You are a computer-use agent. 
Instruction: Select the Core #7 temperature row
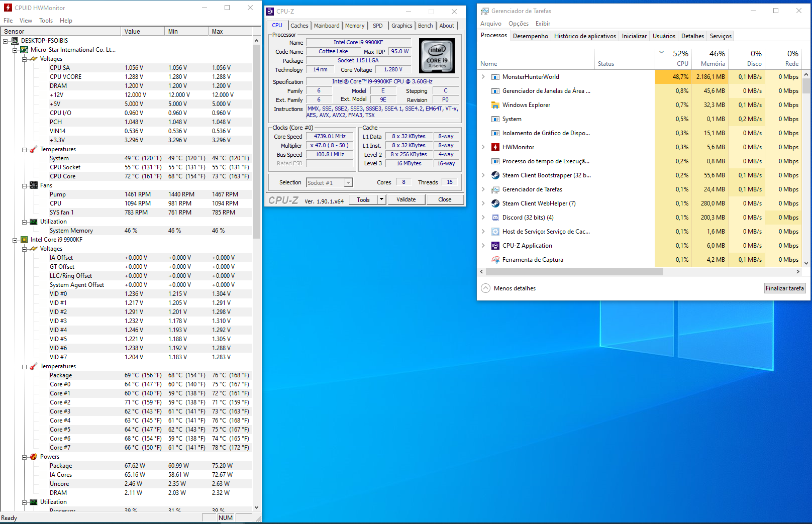click(x=127, y=448)
